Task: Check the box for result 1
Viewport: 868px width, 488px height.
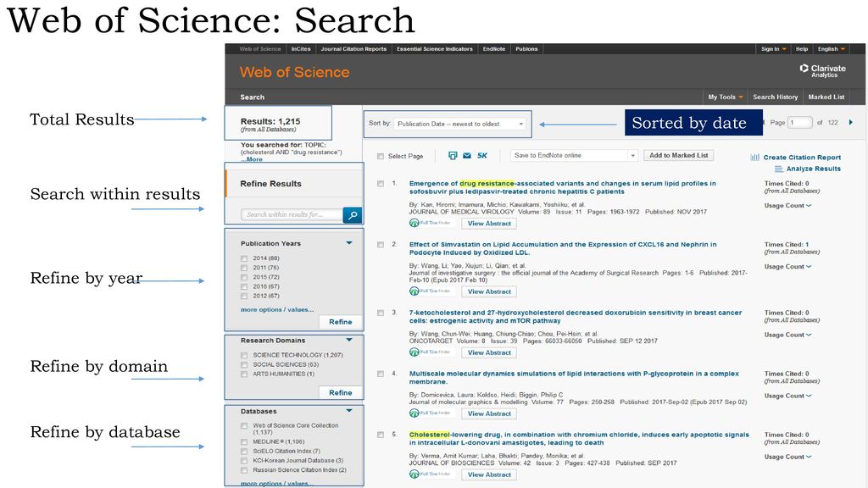Action: (381, 183)
